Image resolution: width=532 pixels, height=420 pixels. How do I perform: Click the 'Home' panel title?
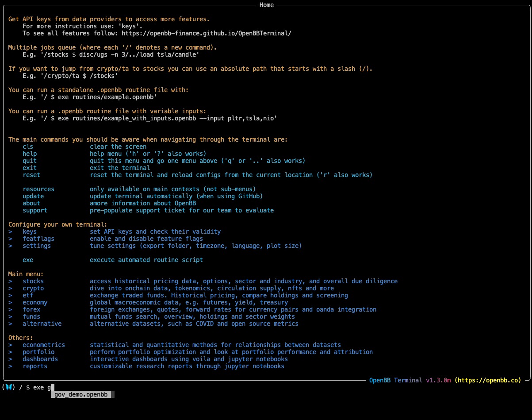point(267,5)
